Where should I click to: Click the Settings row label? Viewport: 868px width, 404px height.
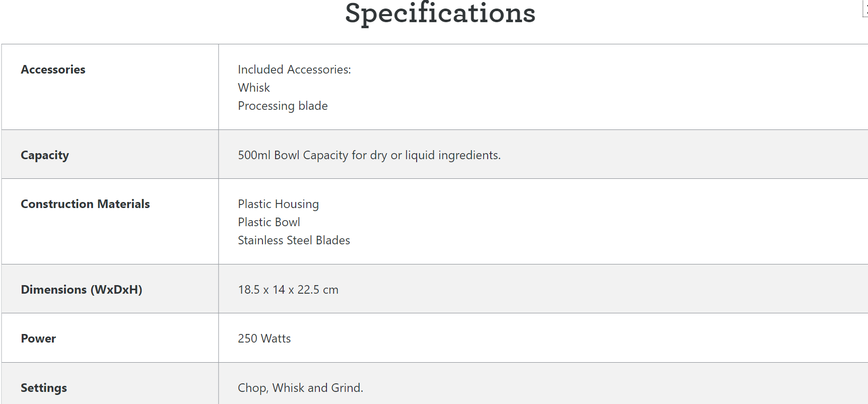pos(44,388)
